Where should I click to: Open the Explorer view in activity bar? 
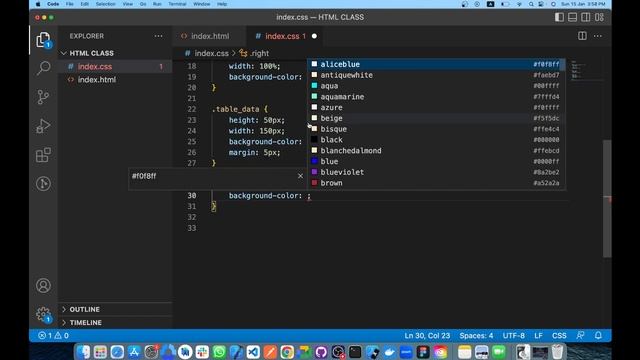(x=43, y=40)
